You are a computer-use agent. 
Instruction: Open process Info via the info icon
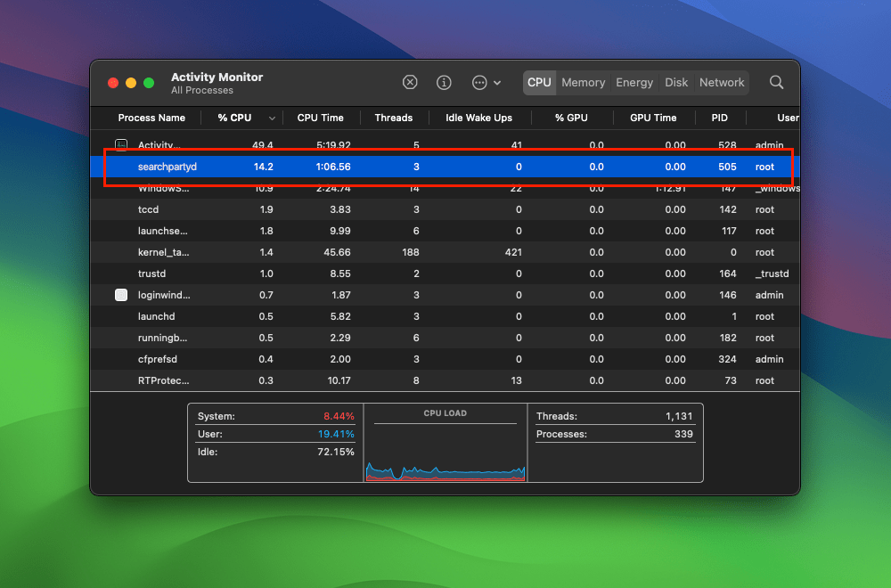click(444, 82)
